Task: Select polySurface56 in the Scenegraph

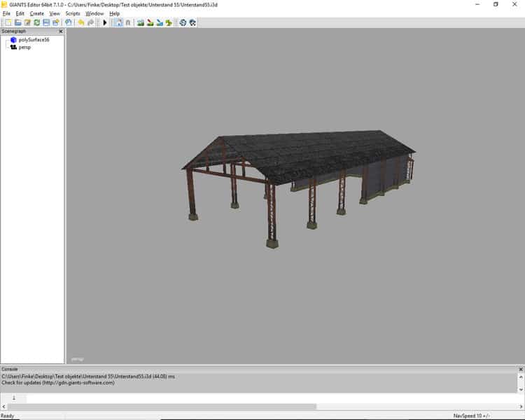Action: 34,40
